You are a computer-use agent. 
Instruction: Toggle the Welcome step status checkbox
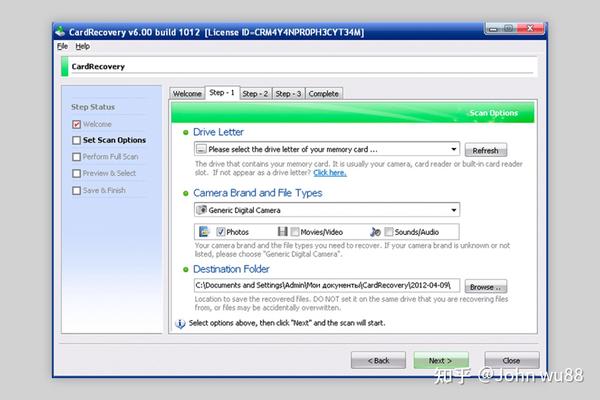(77, 124)
